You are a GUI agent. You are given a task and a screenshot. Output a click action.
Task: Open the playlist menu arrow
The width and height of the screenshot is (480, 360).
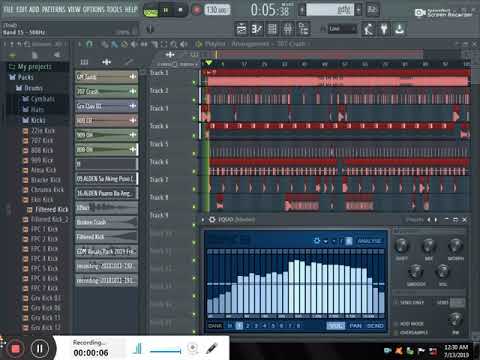coord(80,44)
